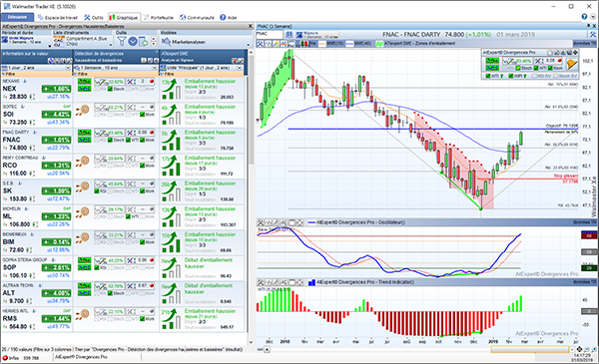Close the Trend Indicator panel

pyautogui.click(x=299, y=282)
